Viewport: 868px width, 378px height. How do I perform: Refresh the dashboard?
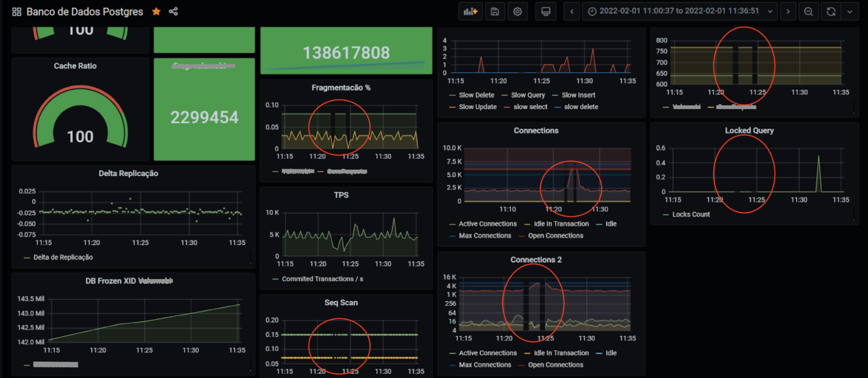pyautogui.click(x=831, y=12)
